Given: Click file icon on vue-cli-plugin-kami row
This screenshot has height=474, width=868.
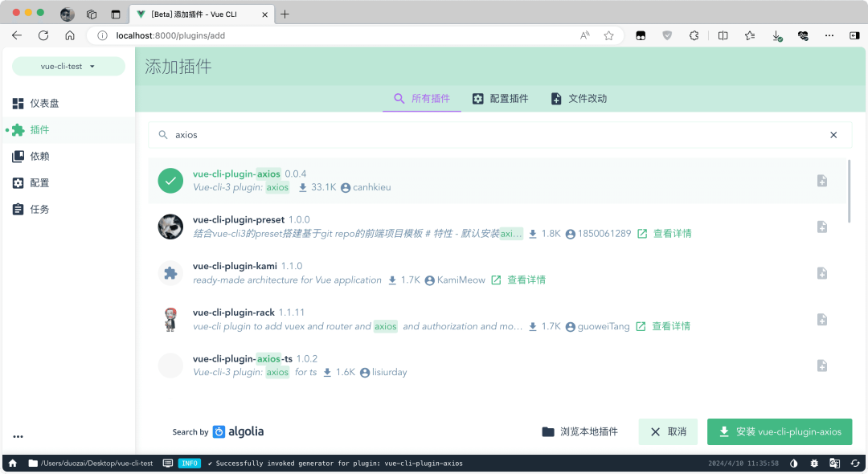Looking at the screenshot, I should click(x=822, y=273).
